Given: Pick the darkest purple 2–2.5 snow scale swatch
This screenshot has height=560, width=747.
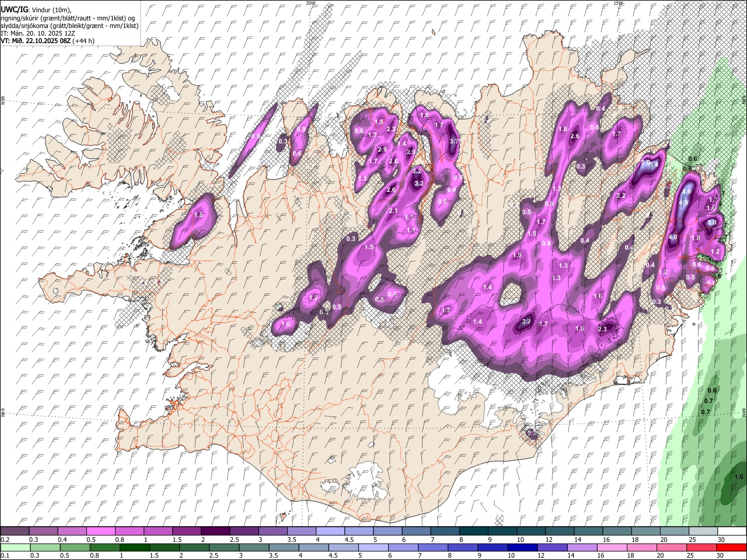Looking at the screenshot, I should (215, 531).
